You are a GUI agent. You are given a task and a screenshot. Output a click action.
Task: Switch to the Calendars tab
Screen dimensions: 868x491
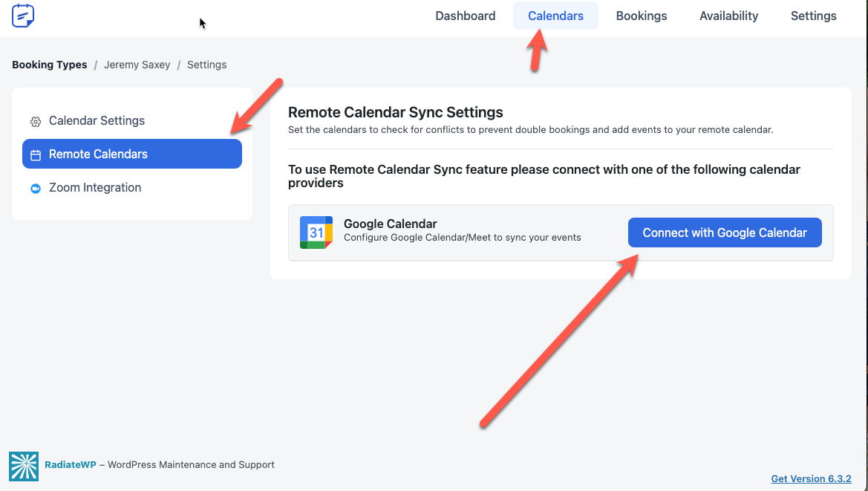(x=555, y=16)
